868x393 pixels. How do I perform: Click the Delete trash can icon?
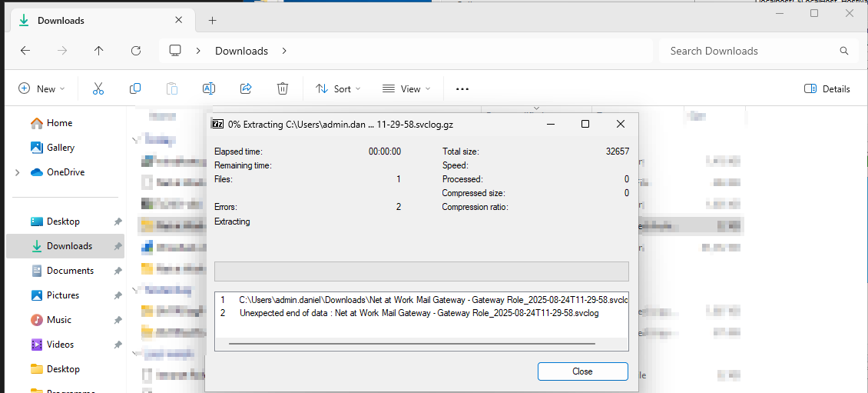283,88
